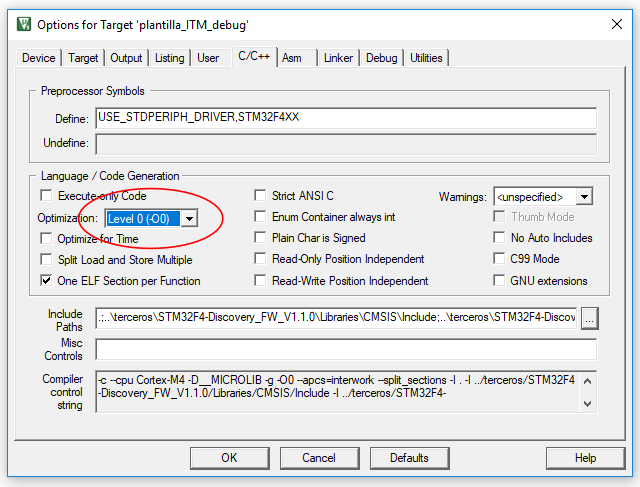640x487 pixels.
Task: Select the Output tab
Action: point(126,58)
